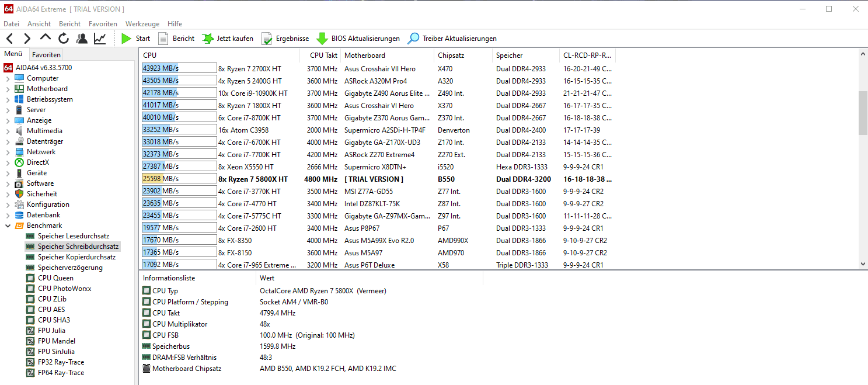Open Speicher Kopierdurchsatz benchmark
Image resolution: width=868 pixels, height=385 pixels.
point(76,257)
